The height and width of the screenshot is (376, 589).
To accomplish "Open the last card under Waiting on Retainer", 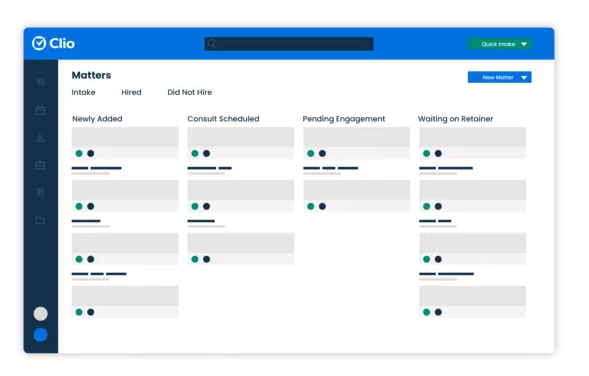I will coord(473,302).
